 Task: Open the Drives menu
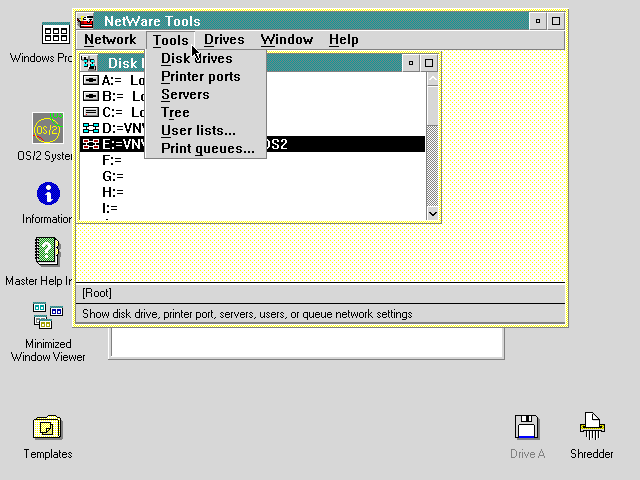pos(224,40)
